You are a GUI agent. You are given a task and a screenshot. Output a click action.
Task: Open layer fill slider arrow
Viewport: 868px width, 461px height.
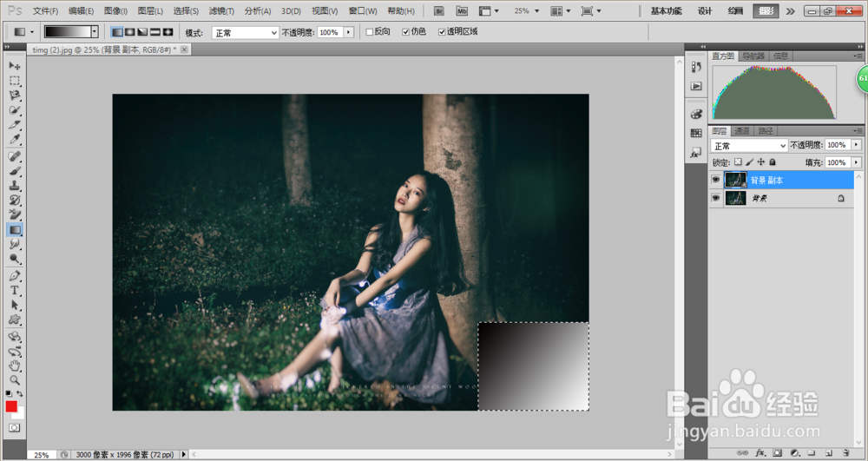[857, 162]
